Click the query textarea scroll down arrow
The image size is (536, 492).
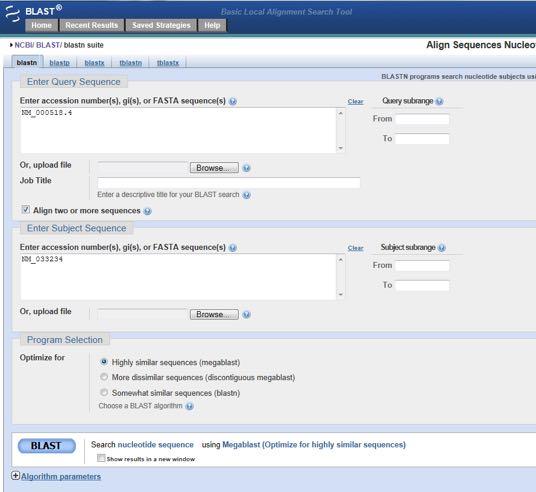pos(340,148)
